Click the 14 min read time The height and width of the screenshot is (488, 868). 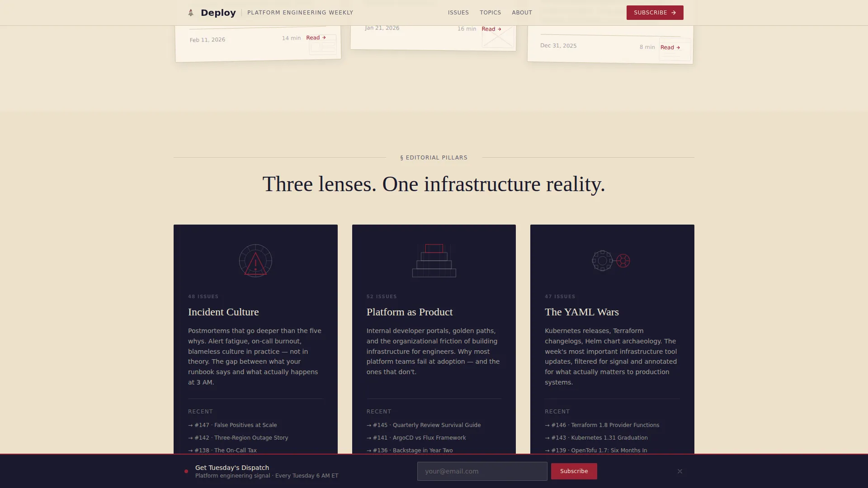291,38
